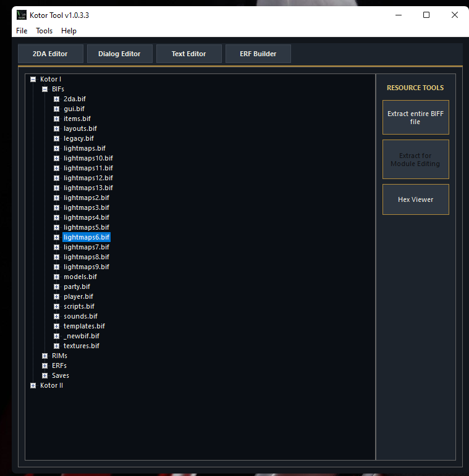Expand the 2da.bif node
This screenshot has height=476, width=469.
click(x=56, y=99)
